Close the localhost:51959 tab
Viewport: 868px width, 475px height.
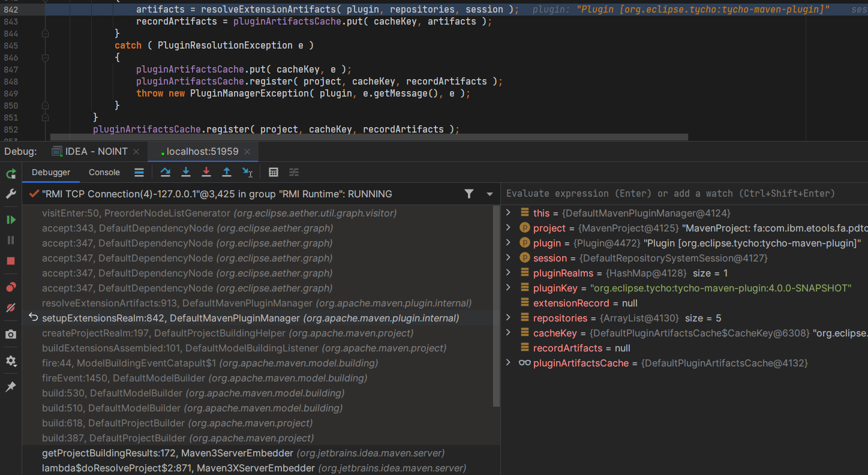248,152
